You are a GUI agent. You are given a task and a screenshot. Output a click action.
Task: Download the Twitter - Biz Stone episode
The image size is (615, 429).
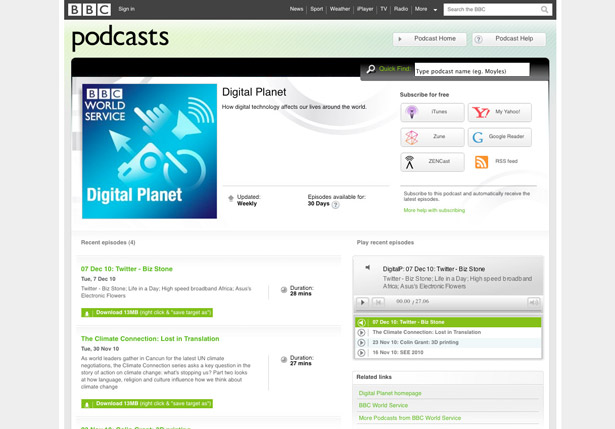[x=147, y=313]
